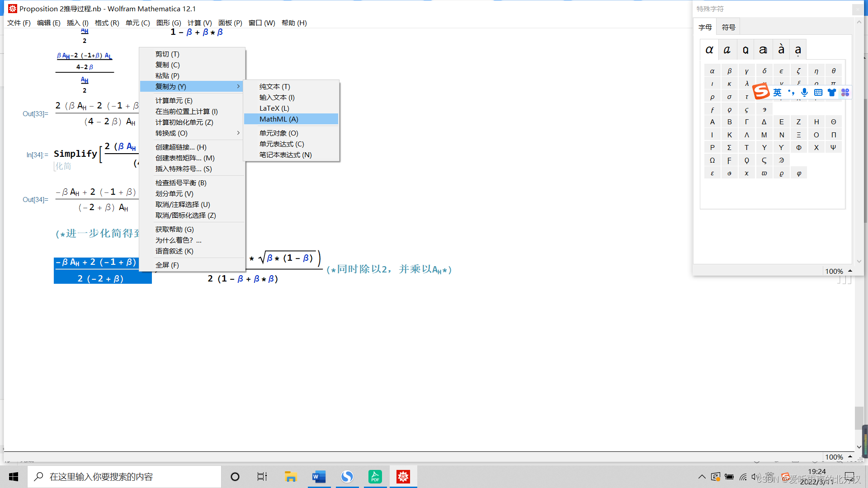Insert capital Omega Ω from the palette

point(712,160)
